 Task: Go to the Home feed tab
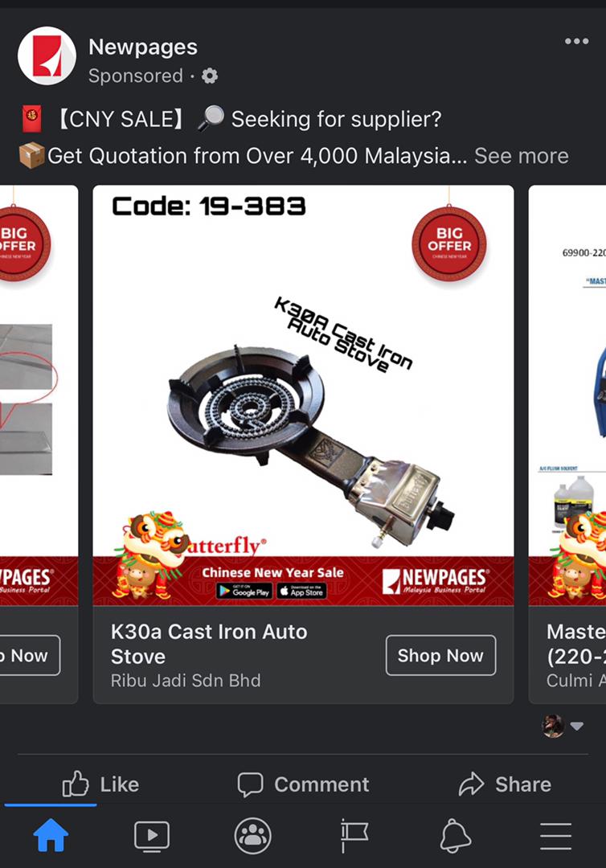coord(51,835)
